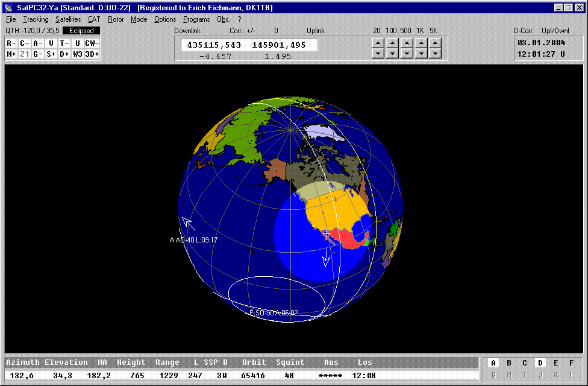This screenshot has width=588, height=386.
Task: Select satellite letter B
Action: pos(509,363)
